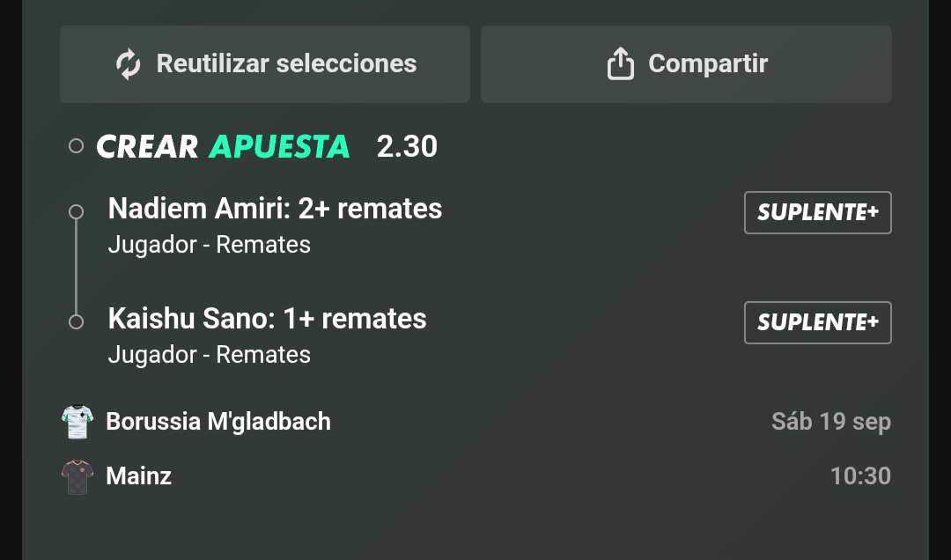Click Jugador - Remates label under Amiri
This screenshot has width=951, height=560.
(x=210, y=245)
